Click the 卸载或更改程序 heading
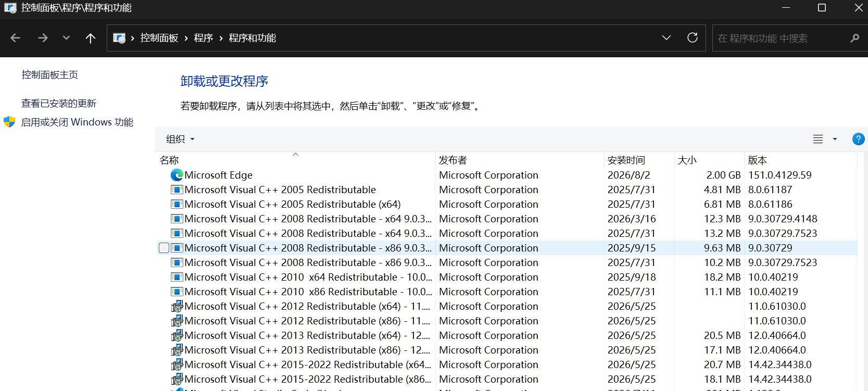 pyautogui.click(x=224, y=81)
